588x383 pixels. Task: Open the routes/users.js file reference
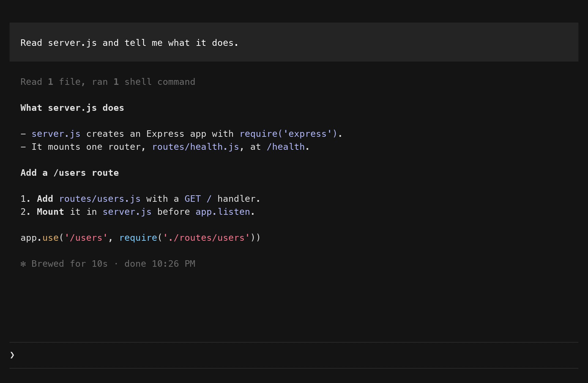[x=100, y=199]
